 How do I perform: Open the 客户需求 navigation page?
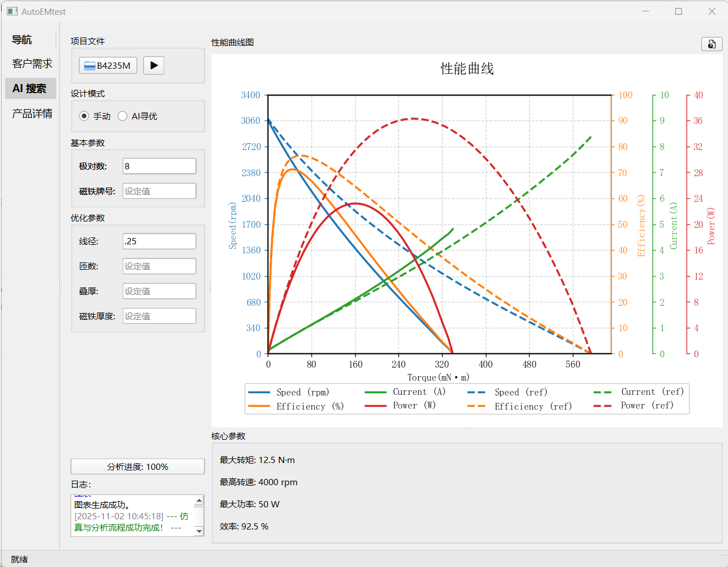click(x=32, y=64)
